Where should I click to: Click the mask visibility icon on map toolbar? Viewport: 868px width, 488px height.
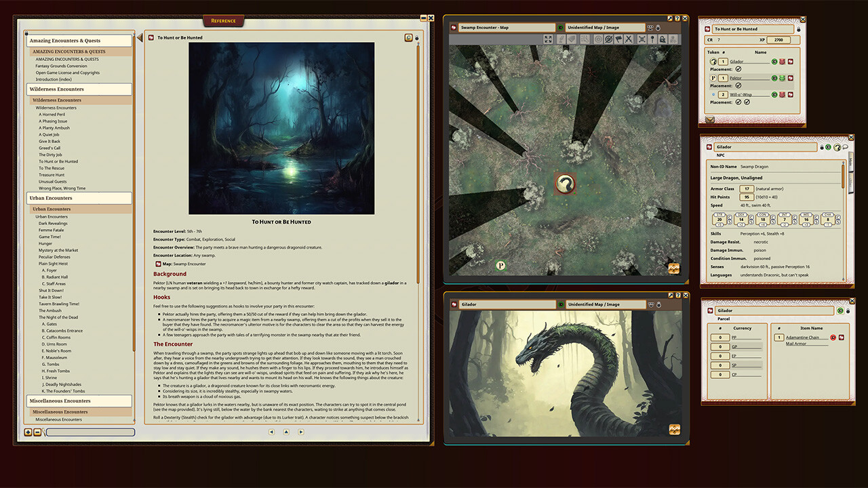click(608, 39)
